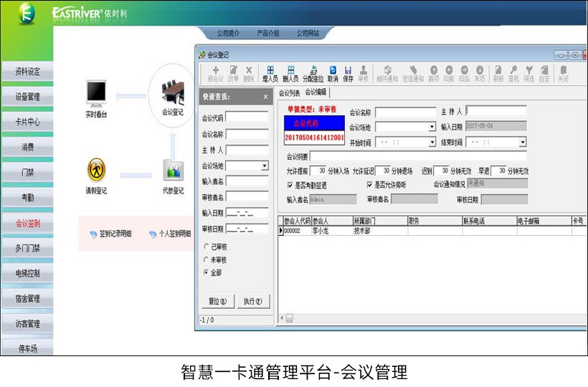Open the 开始时间 start time dropdown
This screenshot has height=387, width=588.
pos(432,142)
